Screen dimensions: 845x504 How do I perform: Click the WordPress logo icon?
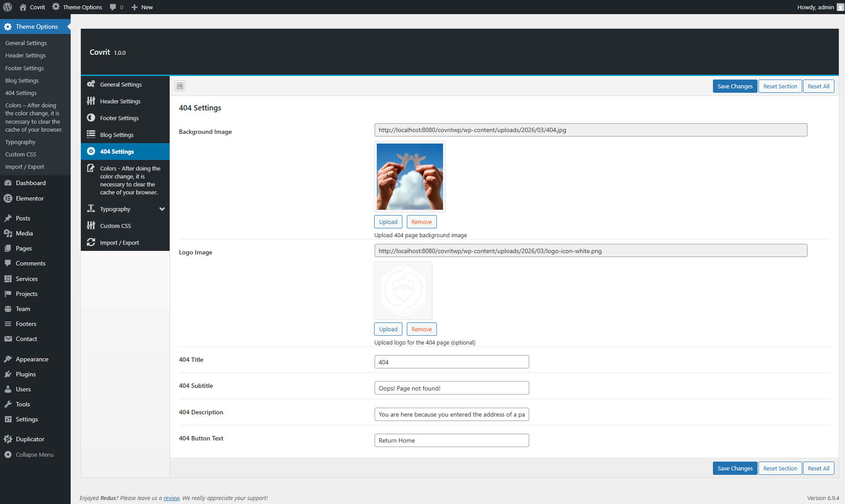pyautogui.click(x=8, y=7)
